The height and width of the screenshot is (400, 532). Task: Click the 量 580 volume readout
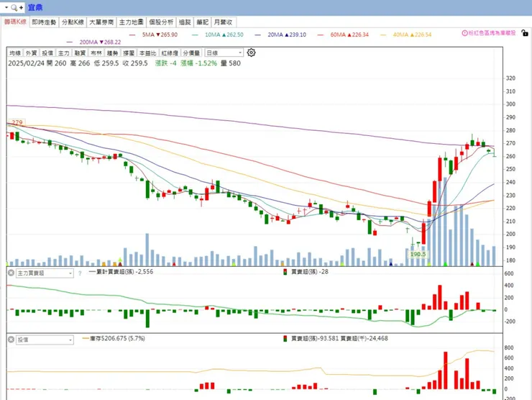point(231,63)
